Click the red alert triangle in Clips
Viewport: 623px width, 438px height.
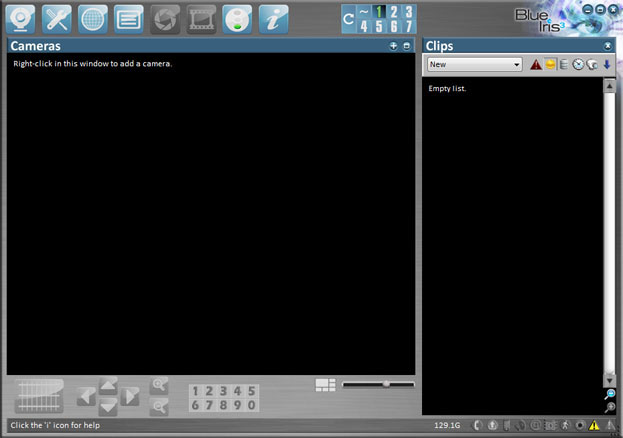pos(536,64)
